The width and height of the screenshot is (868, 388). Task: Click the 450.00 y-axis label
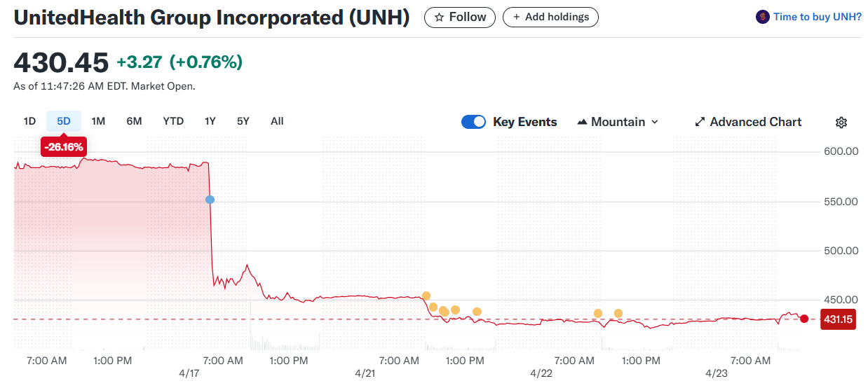coord(841,300)
